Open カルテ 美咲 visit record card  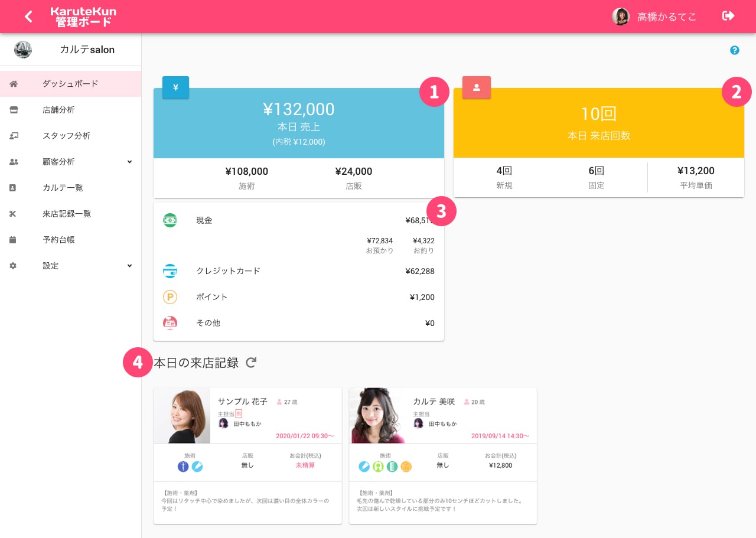[x=443, y=455]
